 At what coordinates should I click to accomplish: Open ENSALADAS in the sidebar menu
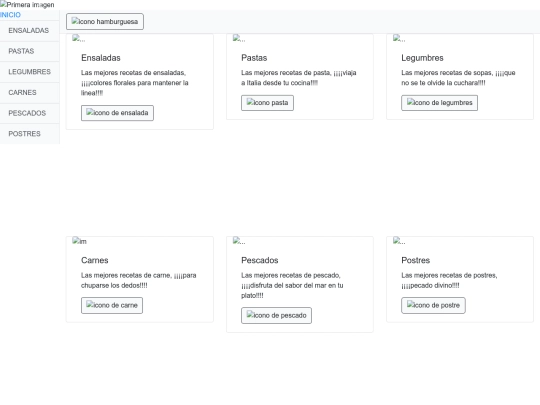tap(30, 31)
